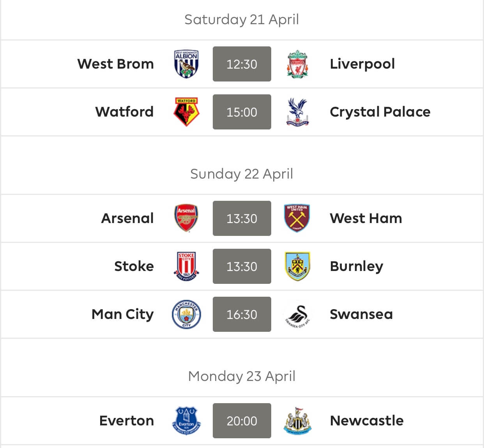Screen dimensions: 484x448
Task: Click the Monday 23 April date header
Action: click(242, 376)
